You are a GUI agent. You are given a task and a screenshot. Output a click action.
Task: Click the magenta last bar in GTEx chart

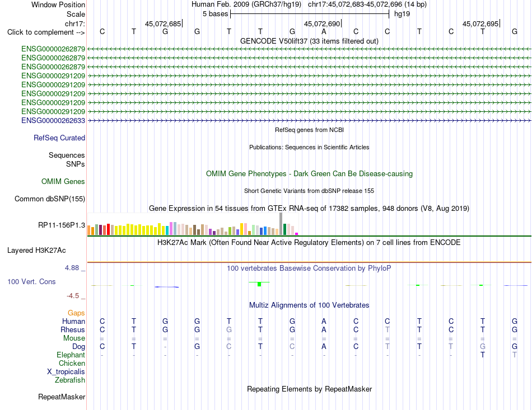(297, 234)
